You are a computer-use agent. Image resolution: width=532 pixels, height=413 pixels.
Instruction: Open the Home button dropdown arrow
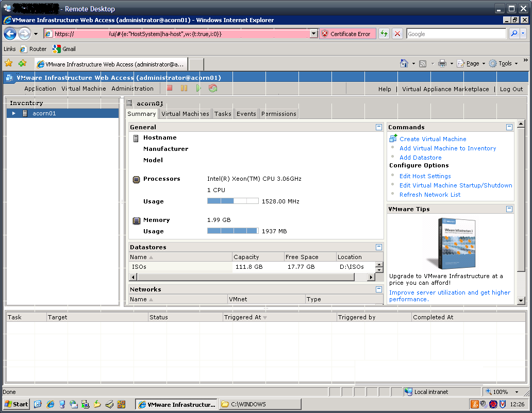pos(413,64)
